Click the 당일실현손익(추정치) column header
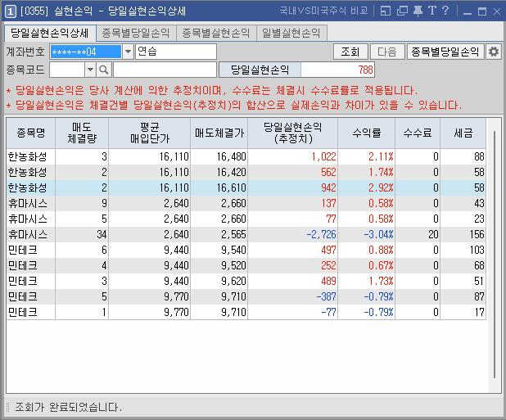The height and width of the screenshot is (420, 506). (292, 133)
